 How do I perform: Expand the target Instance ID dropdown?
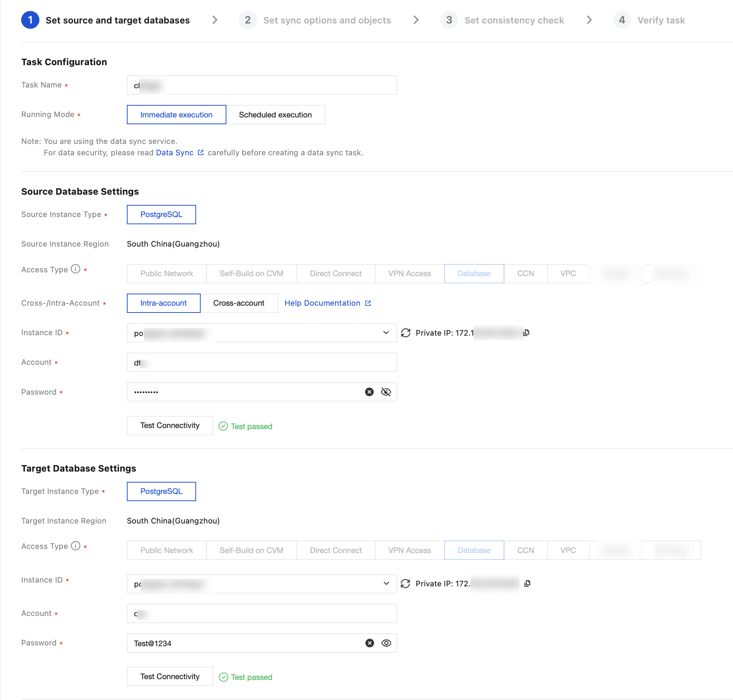click(386, 583)
